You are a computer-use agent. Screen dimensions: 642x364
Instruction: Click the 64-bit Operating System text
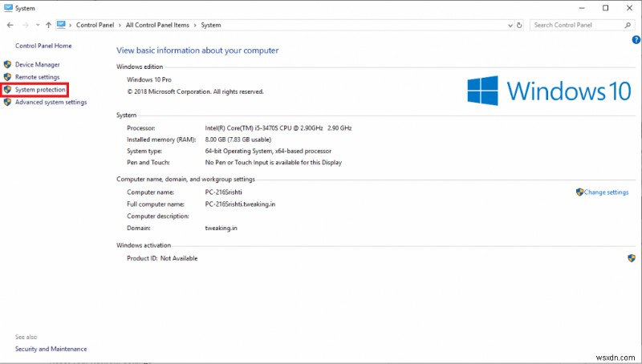click(x=268, y=151)
